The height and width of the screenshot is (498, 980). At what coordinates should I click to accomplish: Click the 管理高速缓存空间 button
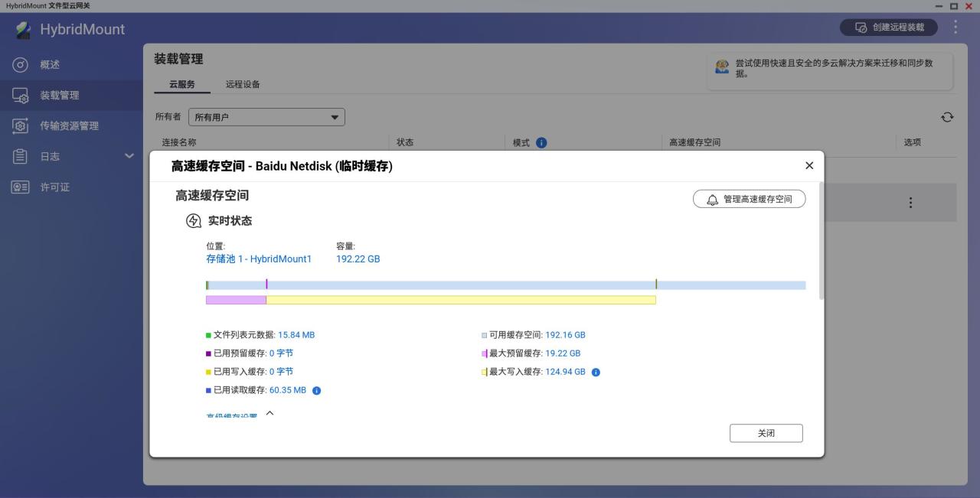749,199
